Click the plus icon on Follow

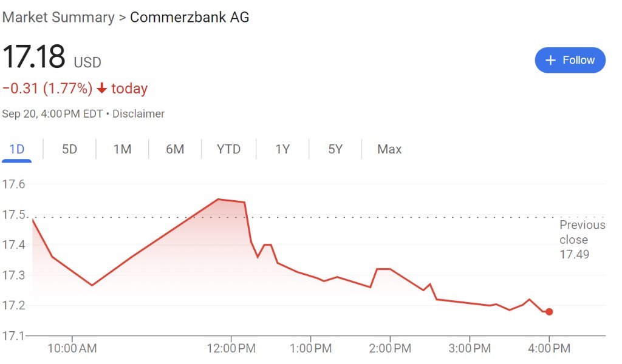point(551,60)
